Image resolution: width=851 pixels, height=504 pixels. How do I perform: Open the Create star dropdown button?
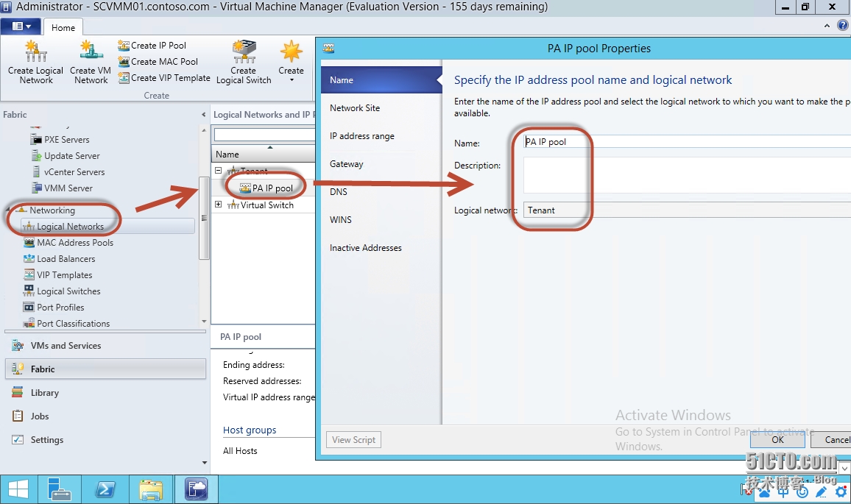[292, 61]
